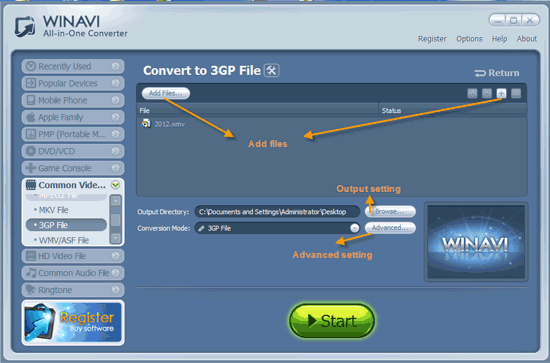Select 3GP File in format list
The width and height of the screenshot is (550, 363).
[x=66, y=225]
